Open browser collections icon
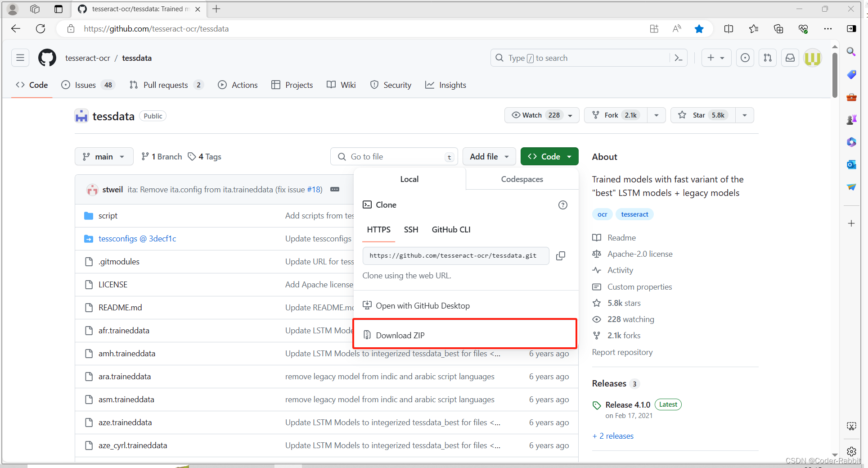868x468 pixels. [x=778, y=29]
